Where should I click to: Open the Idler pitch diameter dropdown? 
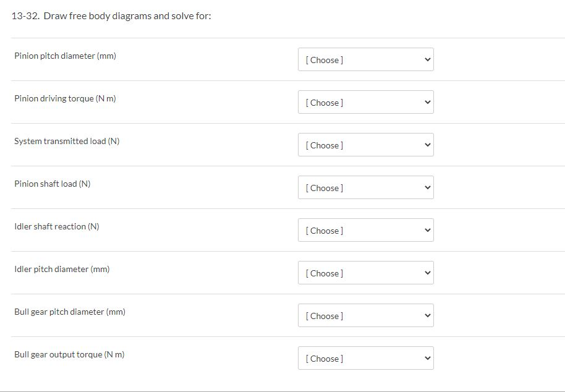click(366, 273)
